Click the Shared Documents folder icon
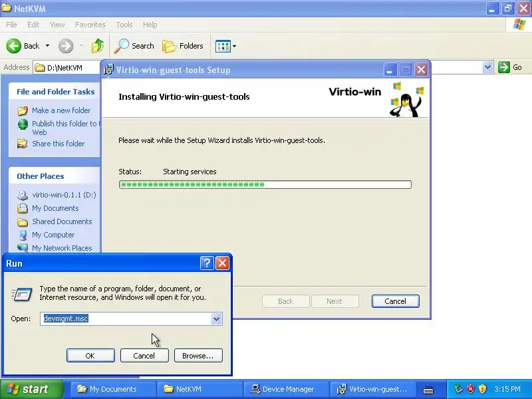This screenshot has height=399, width=532. [x=23, y=222]
